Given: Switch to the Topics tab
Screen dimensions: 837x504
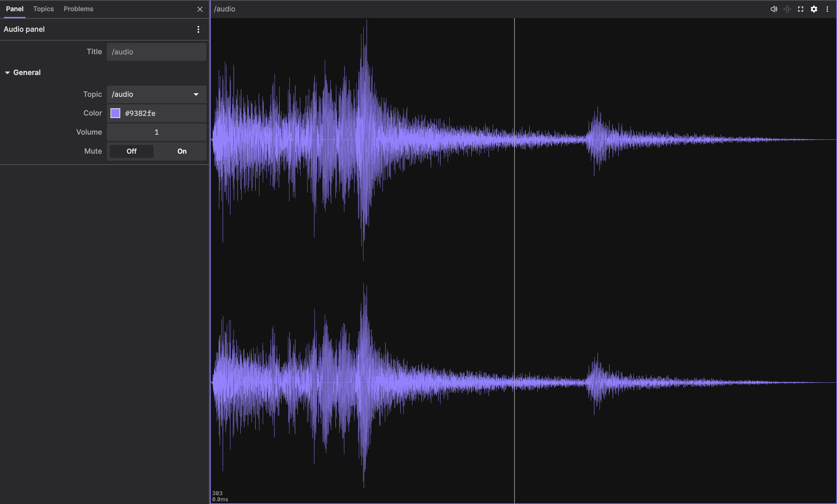Looking at the screenshot, I should (x=43, y=9).
